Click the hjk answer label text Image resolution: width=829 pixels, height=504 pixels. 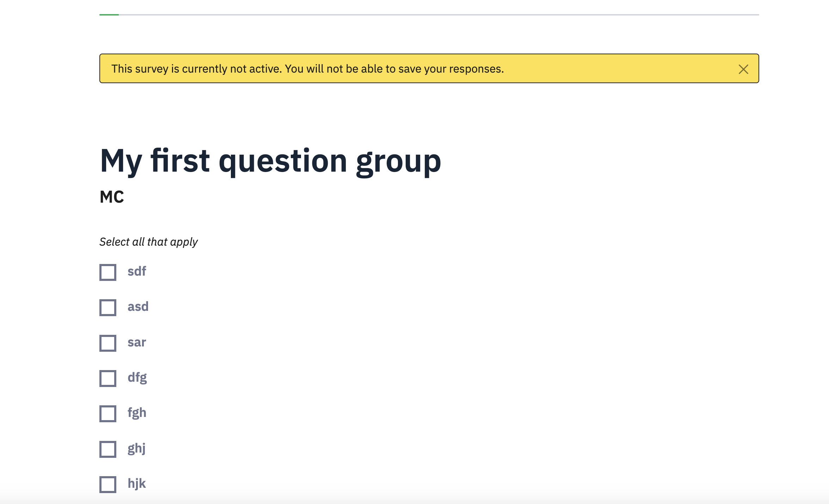(x=136, y=484)
